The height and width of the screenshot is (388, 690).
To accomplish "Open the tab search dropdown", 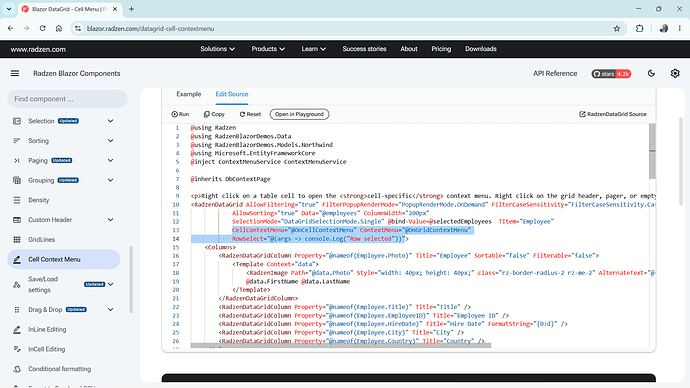I will point(9,9).
